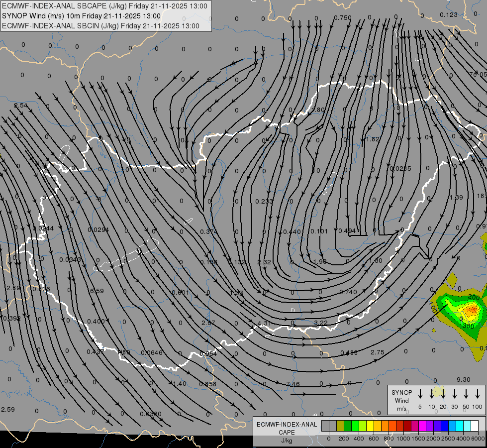Click the 2.54 value on the map
Viewport: 487px width, 448px height.
coord(21,106)
